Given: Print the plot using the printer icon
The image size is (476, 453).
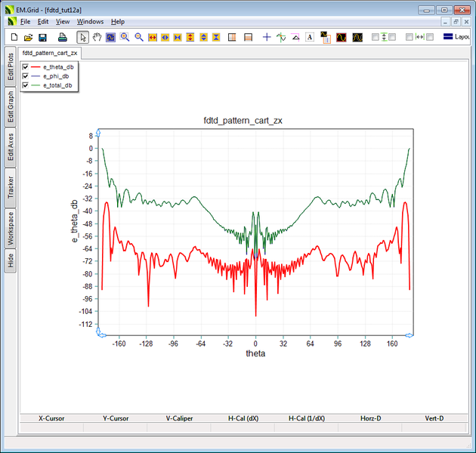Looking at the screenshot, I should pos(63,37).
